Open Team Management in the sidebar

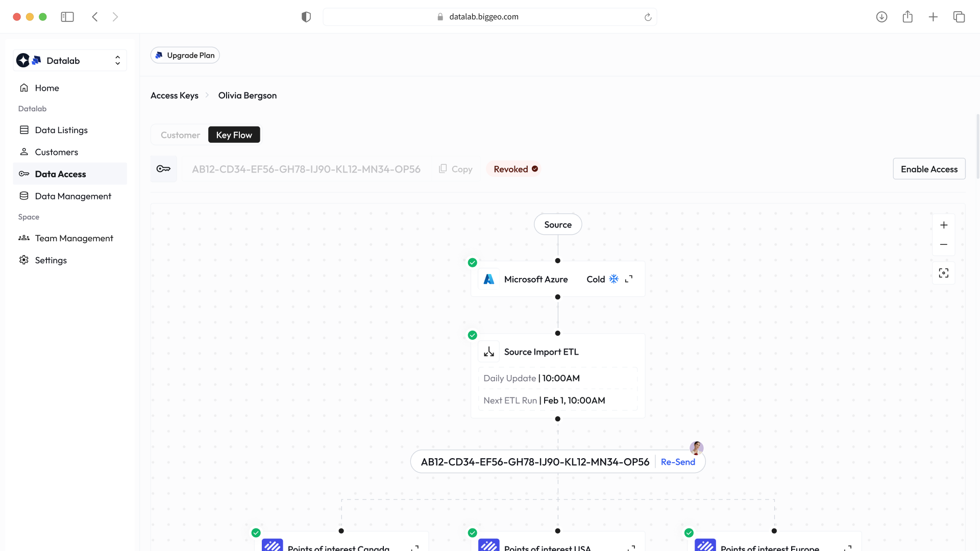click(x=70, y=238)
